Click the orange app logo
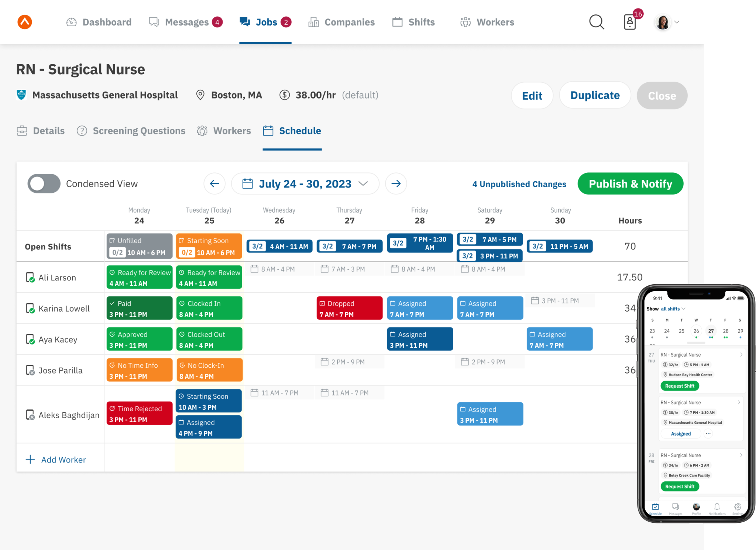 click(x=25, y=22)
